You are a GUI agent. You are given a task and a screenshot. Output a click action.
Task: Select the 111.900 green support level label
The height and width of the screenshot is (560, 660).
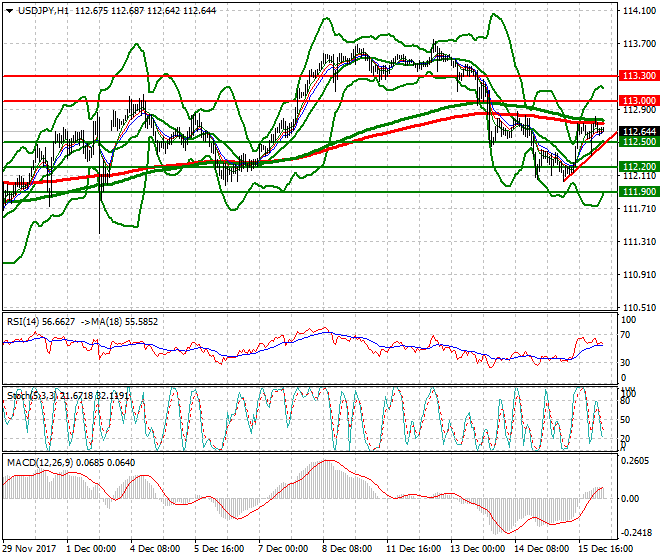[x=639, y=192]
